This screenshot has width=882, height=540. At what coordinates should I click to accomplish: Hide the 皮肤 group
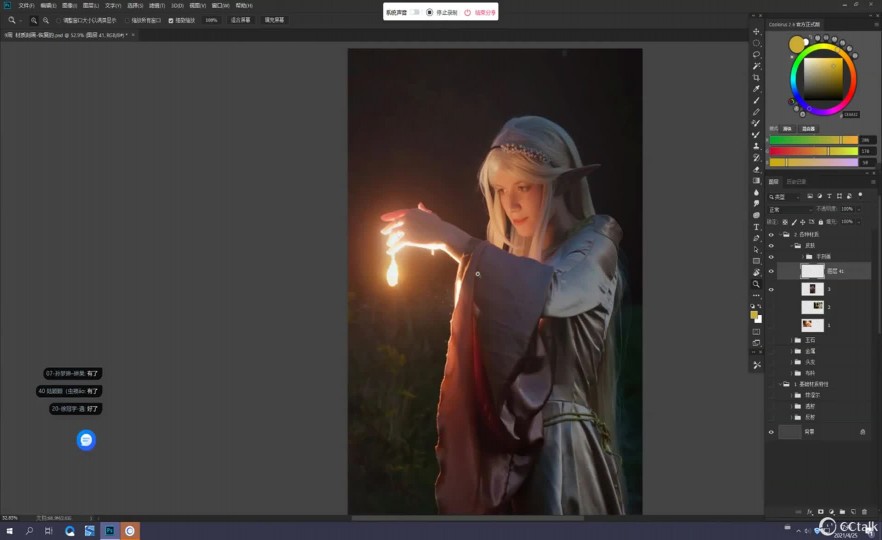tap(771, 246)
